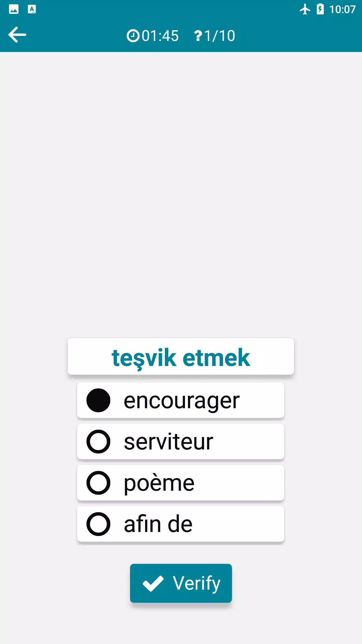362x644 pixels.
Task: Choose the afin de answer text
Action: tap(158, 524)
